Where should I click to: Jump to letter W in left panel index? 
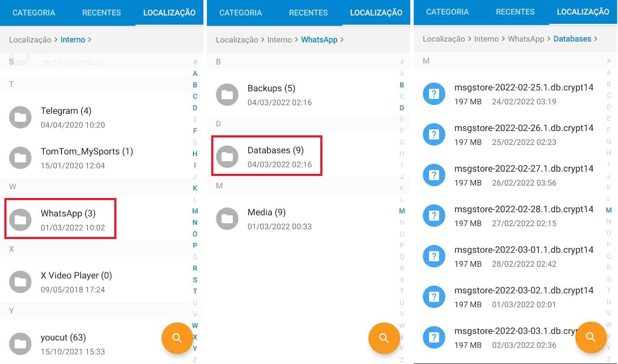(x=195, y=326)
